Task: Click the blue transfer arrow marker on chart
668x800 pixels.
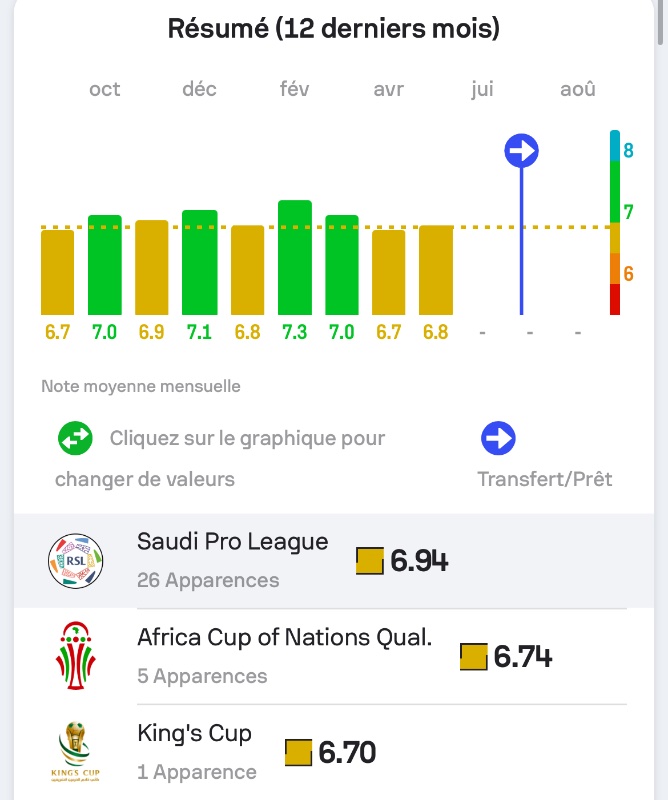Action: [521, 152]
